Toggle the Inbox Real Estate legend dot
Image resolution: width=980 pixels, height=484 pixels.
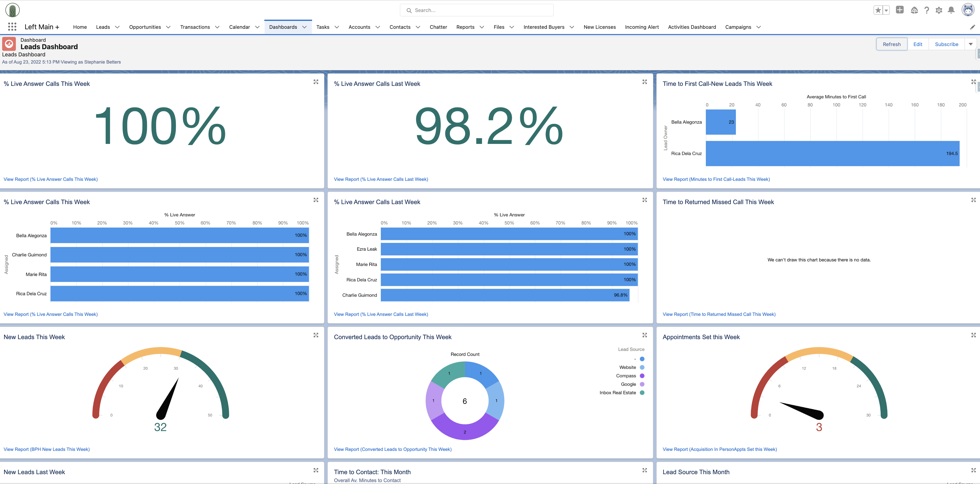point(642,393)
